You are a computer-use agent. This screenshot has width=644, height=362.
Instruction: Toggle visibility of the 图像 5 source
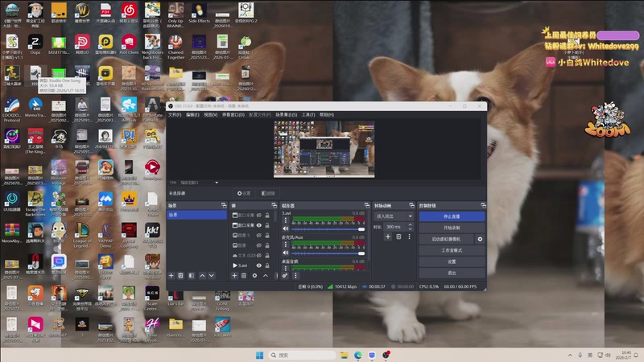259,235
